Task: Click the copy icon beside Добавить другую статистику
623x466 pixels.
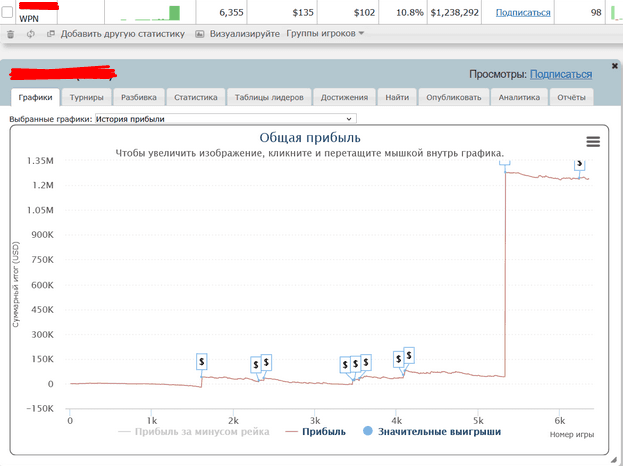Action: pos(50,34)
